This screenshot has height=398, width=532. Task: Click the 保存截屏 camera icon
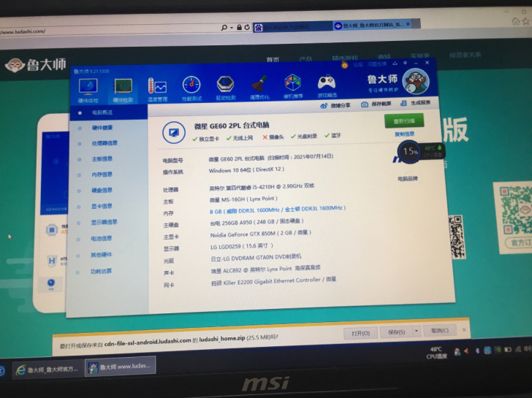[365, 104]
